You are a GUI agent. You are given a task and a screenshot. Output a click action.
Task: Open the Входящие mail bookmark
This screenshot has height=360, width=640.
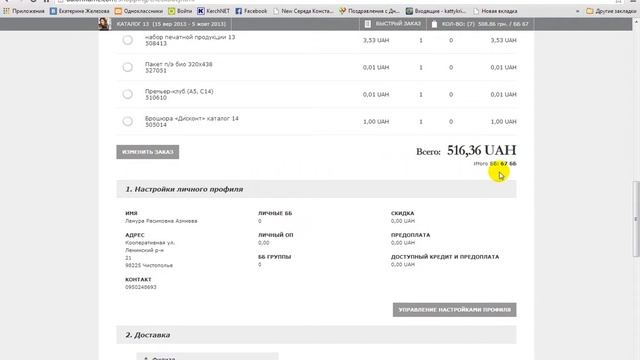coord(436,11)
